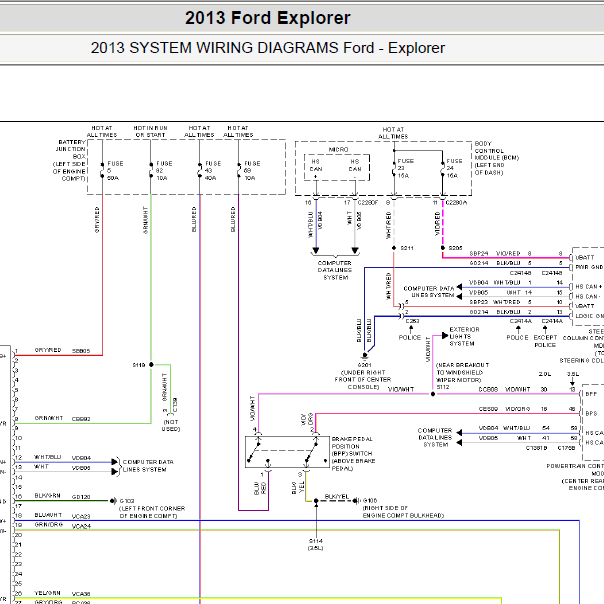Select the "BPS" pin label

(591, 413)
